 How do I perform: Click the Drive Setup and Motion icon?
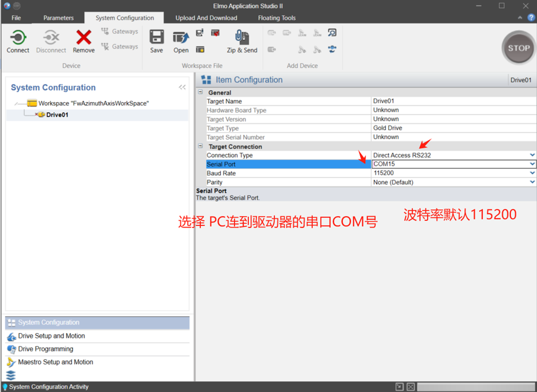pos(11,337)
